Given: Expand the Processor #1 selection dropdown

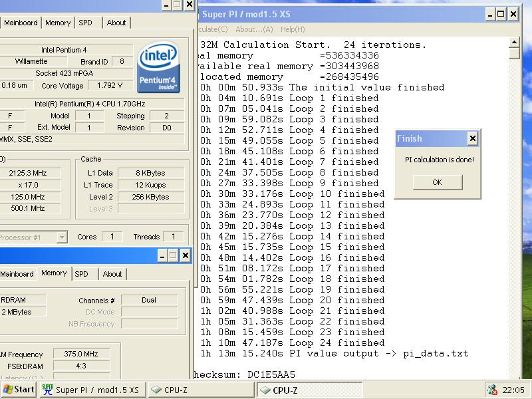Looking at the screenshot, I should click(61, 237).
